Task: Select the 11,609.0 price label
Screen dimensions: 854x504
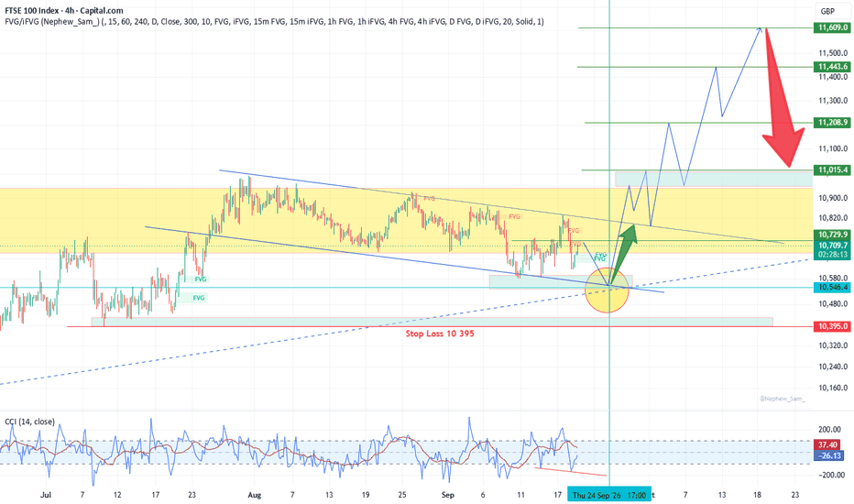Action: 832,27
